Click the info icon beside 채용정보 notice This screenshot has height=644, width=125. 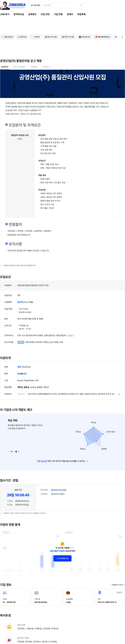2,265
